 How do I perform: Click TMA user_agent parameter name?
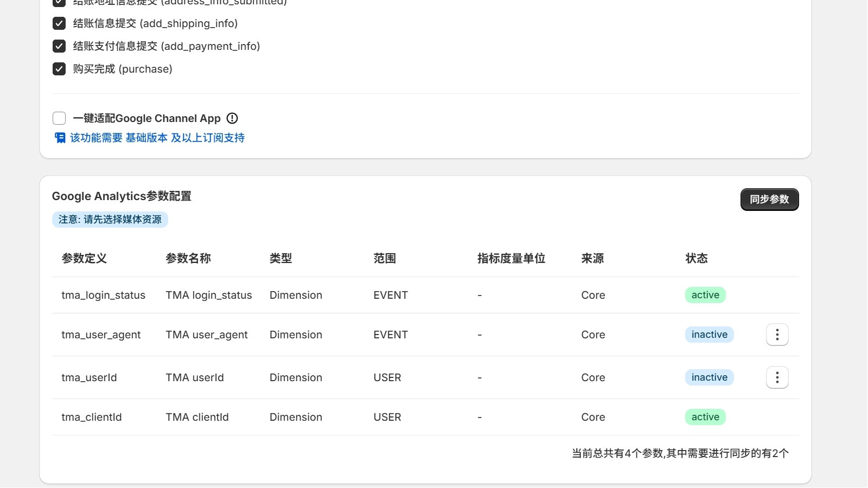coord(207,335)
